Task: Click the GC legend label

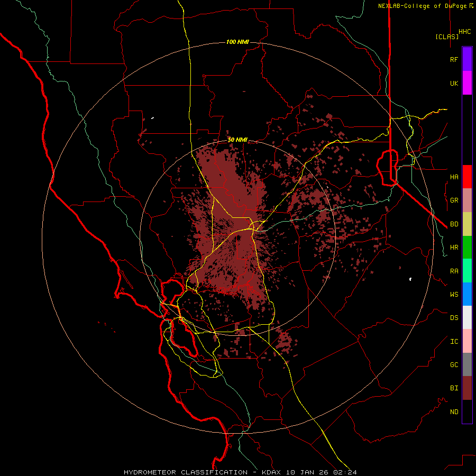Action: (x=454, y=365)
